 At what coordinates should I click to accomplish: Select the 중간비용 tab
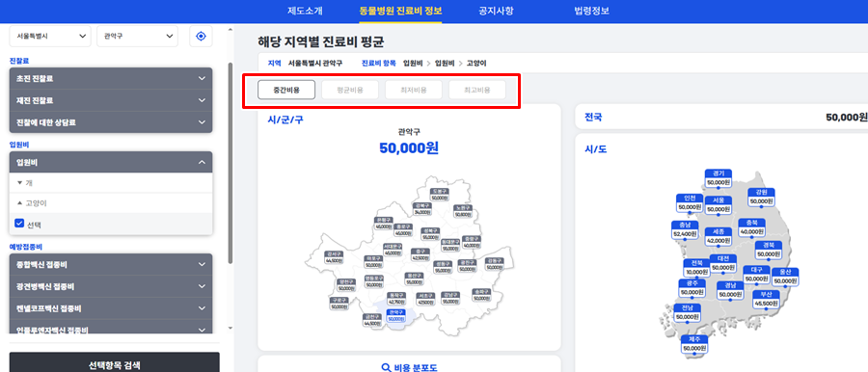pyautogui.click(x=286, y=90)
